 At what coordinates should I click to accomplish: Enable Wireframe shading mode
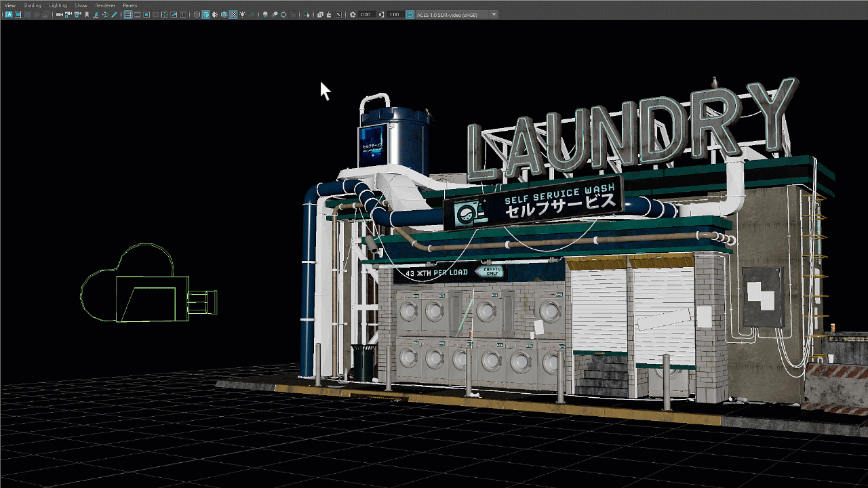[x=197, y=14]
